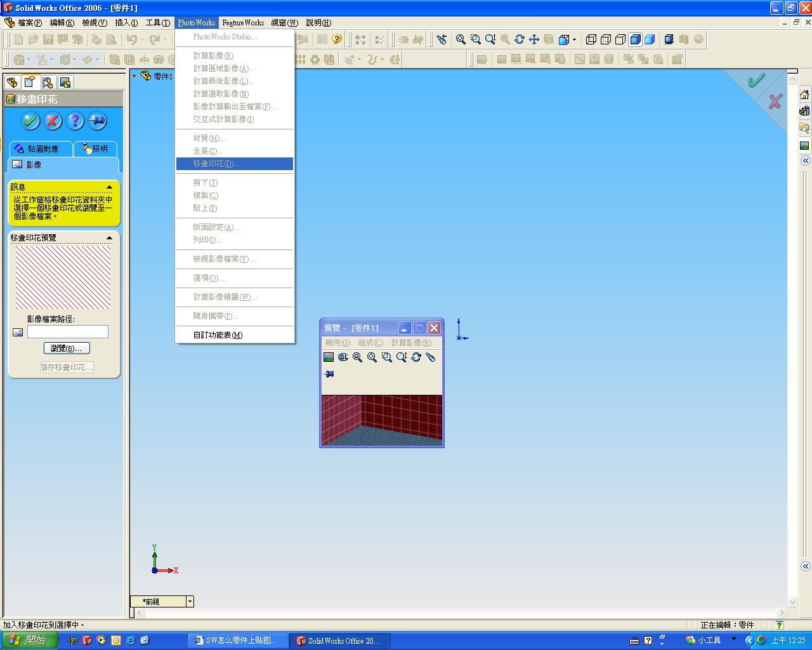812x650 pixels.
Task: Open 幾何 menu in the preview window
Action: [337, 343]
